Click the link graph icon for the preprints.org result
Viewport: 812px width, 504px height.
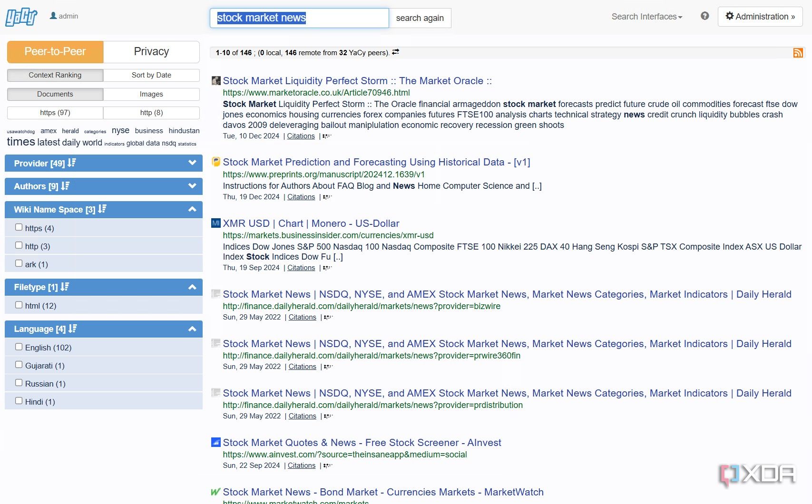tap(327, 197)
